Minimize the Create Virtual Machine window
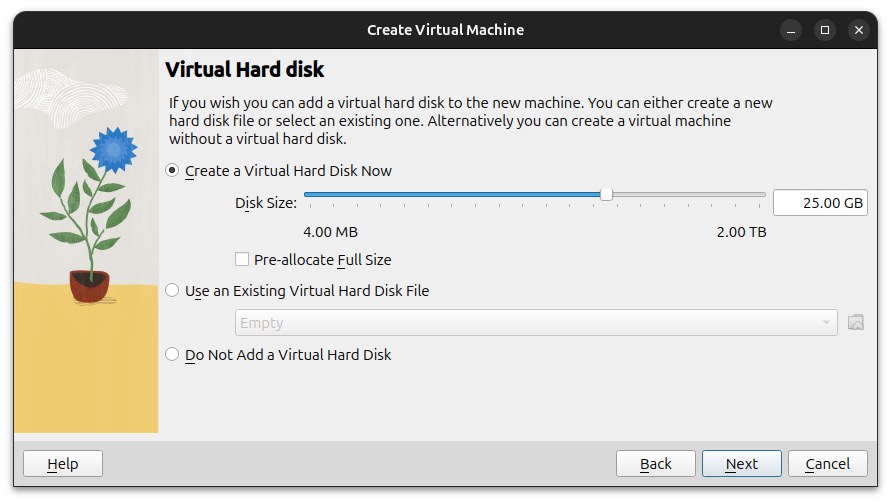891x503 pixels. pyautogui.click(x=791, y=30)
